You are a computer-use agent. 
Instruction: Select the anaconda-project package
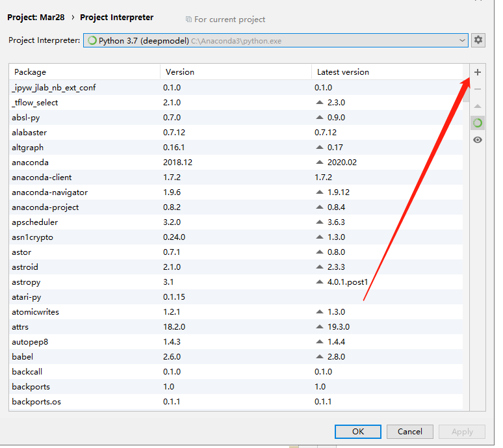click(236, 207)
